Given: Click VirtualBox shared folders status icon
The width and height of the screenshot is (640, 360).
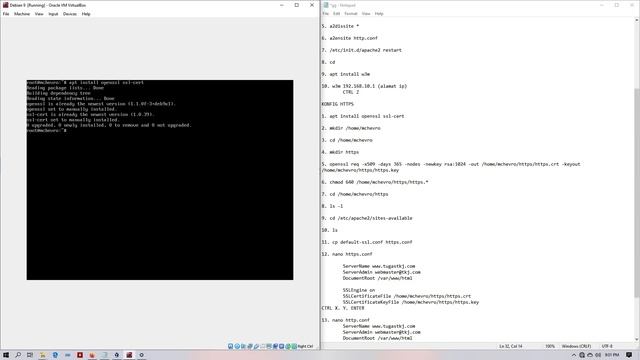Looking at the screenshot, I should pos(262,346).
